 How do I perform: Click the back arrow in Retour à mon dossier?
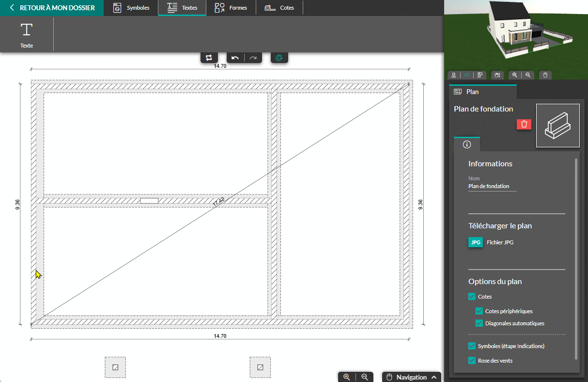point(12,8)
